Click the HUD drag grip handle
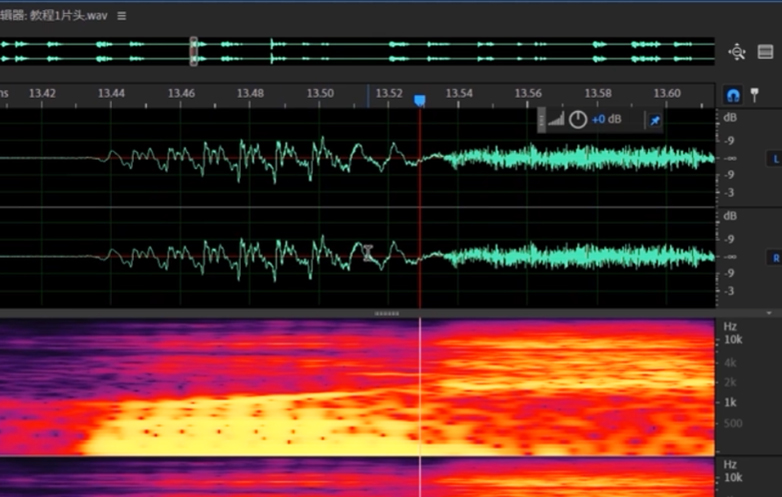Screen dimensions: 782x497 pos(542,120)
